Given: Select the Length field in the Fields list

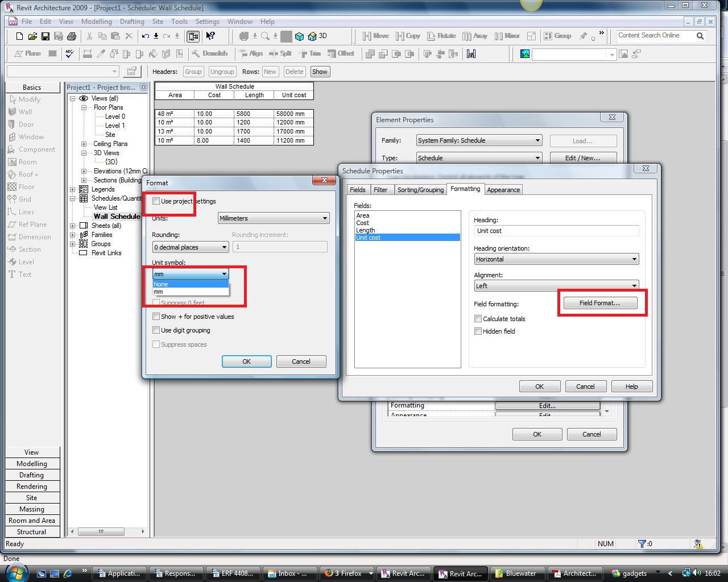Looking at the screenshot, I should point(407,230).
